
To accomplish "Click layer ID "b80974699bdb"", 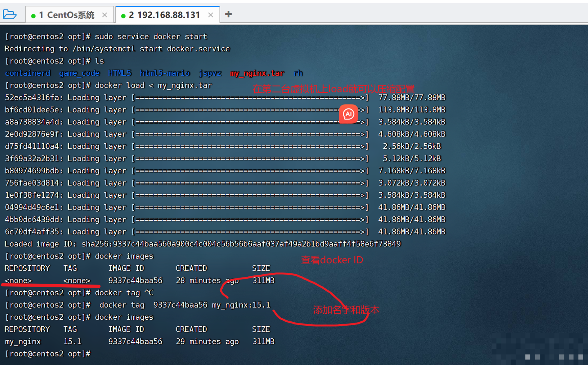I will coord(32,170).
